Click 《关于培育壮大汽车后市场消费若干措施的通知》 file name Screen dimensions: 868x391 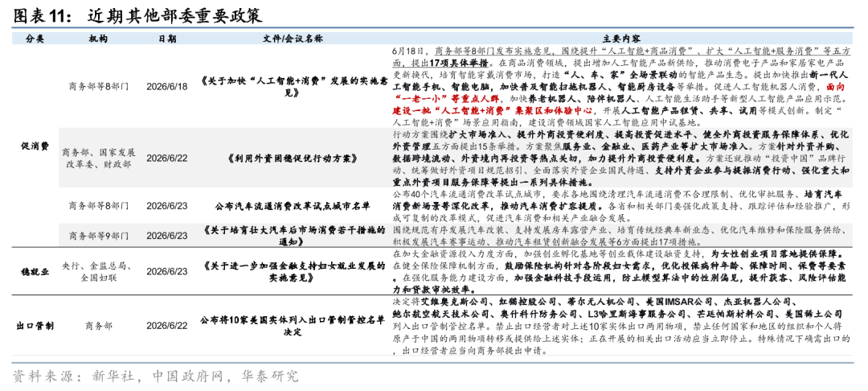pyautogui.click(x=293, y=236)
